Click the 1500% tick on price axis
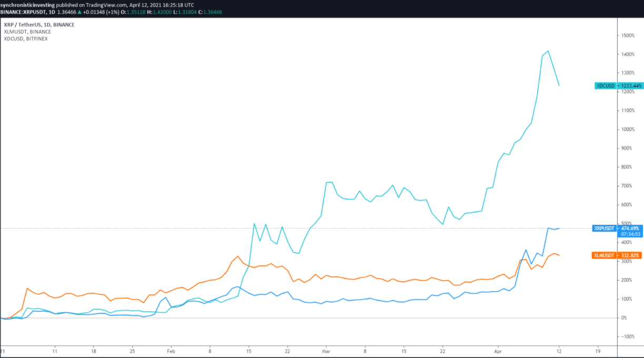This screenshot has height=358, width=644. pyautogui.click(x=629, y=35)
